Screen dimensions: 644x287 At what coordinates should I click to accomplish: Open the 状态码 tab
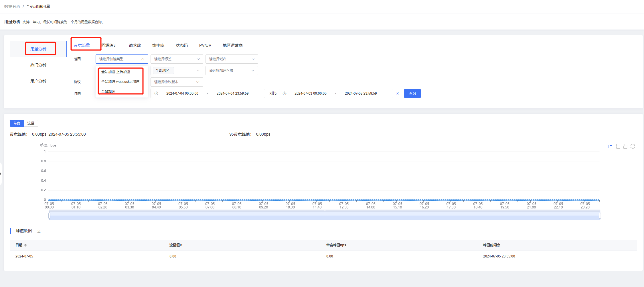pos(182,45)
